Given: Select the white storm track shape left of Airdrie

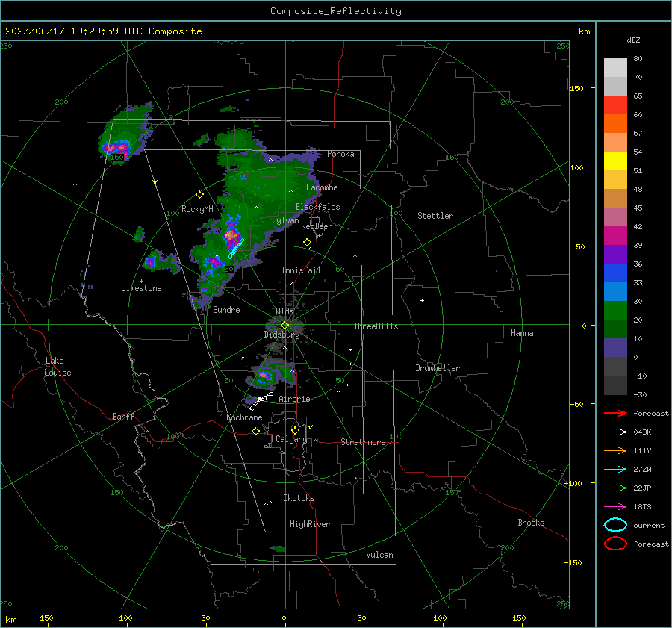Looking at the screenshot, I should pyautogui.click(x=261, y=400).
